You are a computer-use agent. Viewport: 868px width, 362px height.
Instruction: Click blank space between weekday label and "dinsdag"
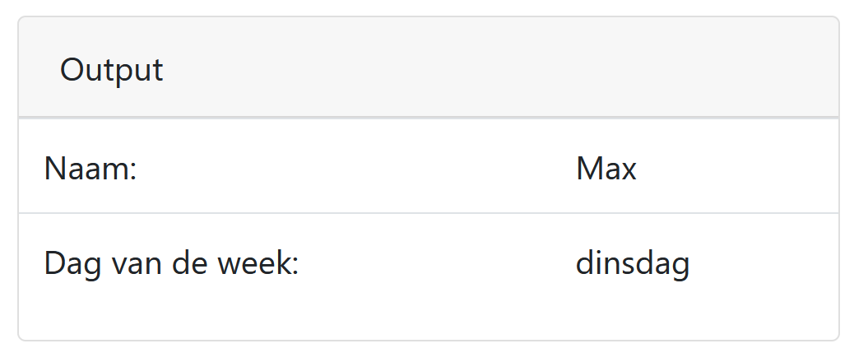(x=436, y=264)
